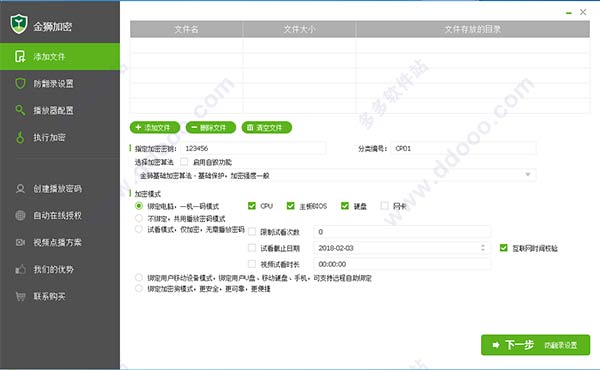
Task: Click the trial duration field 00:00:00
Action: 402,264
